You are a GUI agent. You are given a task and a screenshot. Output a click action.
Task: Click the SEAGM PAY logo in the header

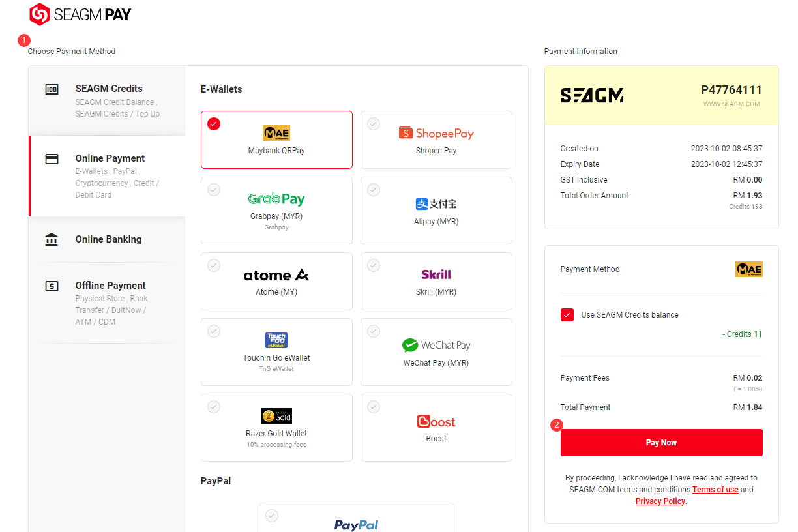pos(81,14)
